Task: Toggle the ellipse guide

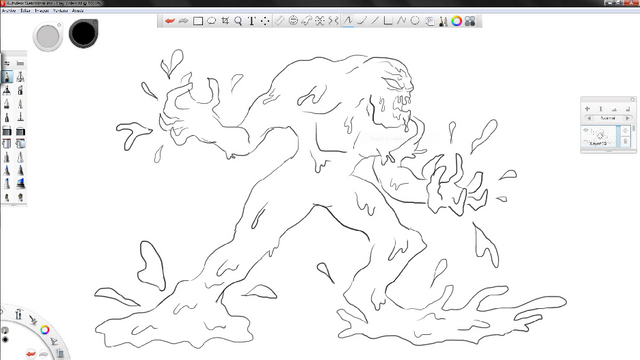Action: pos(293,21)
